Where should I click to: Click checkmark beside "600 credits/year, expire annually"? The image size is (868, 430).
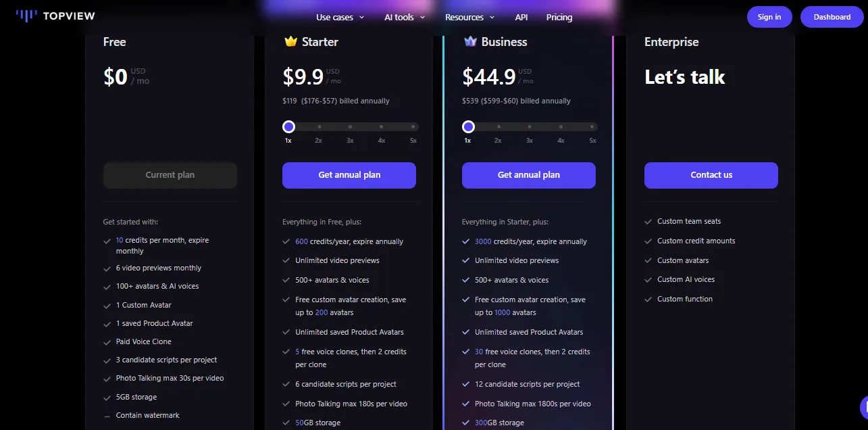click(x=286, y=241)
